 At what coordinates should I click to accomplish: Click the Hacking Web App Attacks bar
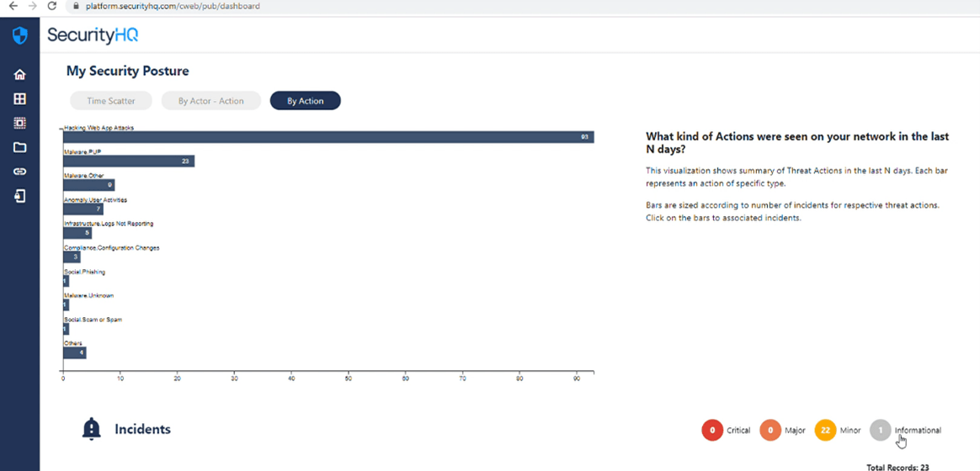(328, 137)
